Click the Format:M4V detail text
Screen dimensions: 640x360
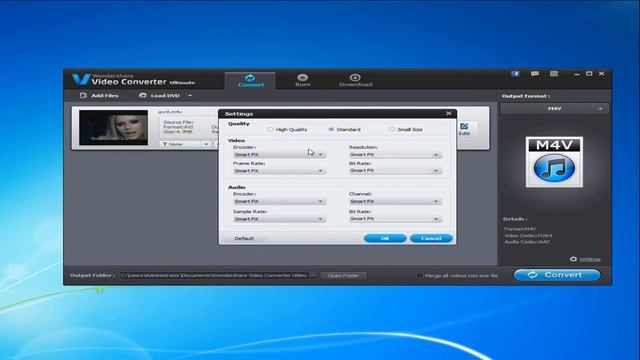pos(520,229)
